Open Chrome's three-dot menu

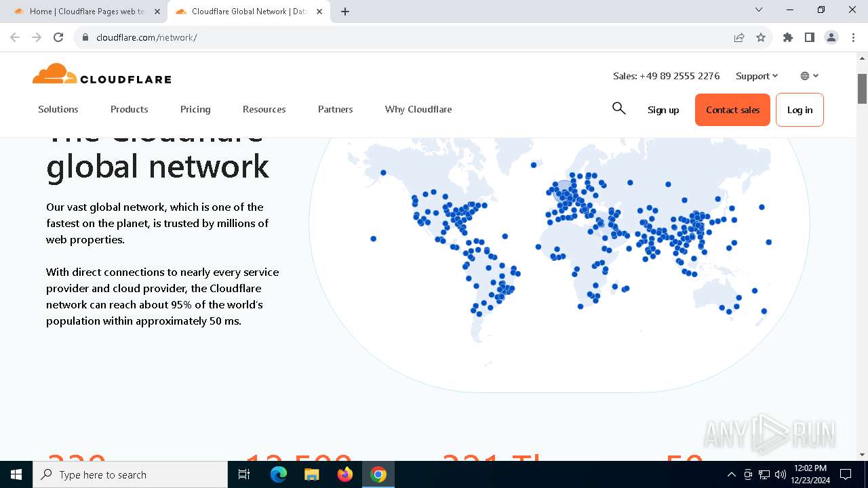pyautogui.click(x=853, y=37)
